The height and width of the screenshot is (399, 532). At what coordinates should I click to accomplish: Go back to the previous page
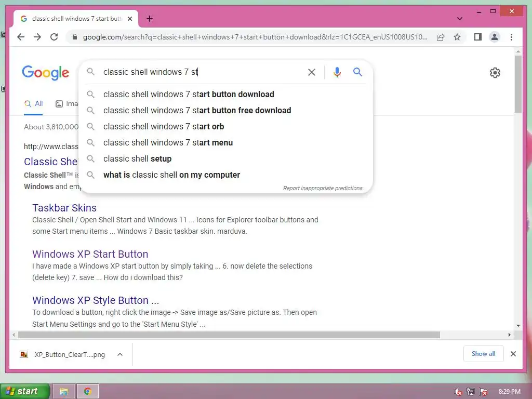(x=21, y=37)
